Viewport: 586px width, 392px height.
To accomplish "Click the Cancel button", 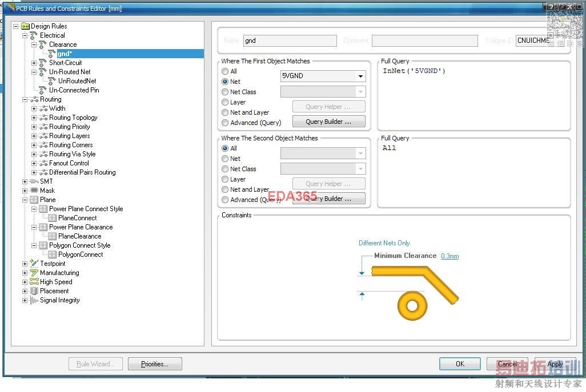I will (x=507, y=364).
